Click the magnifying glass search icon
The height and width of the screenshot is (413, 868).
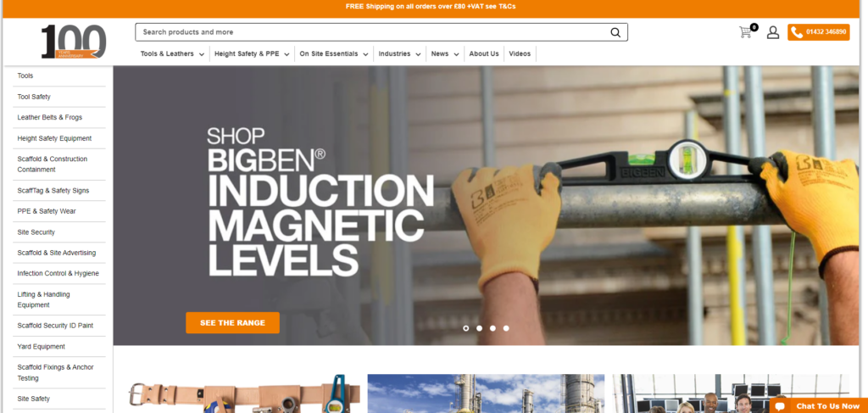coord(615,32)
